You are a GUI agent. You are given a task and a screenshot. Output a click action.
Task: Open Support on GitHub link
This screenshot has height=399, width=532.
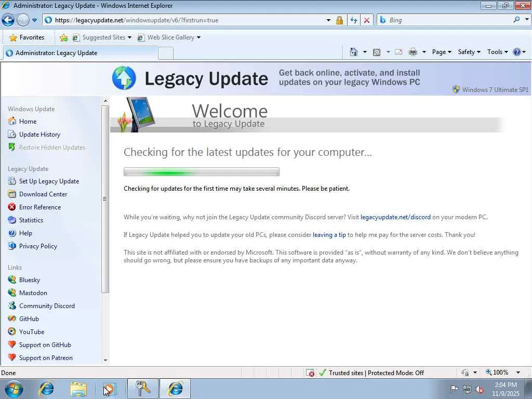39,345
